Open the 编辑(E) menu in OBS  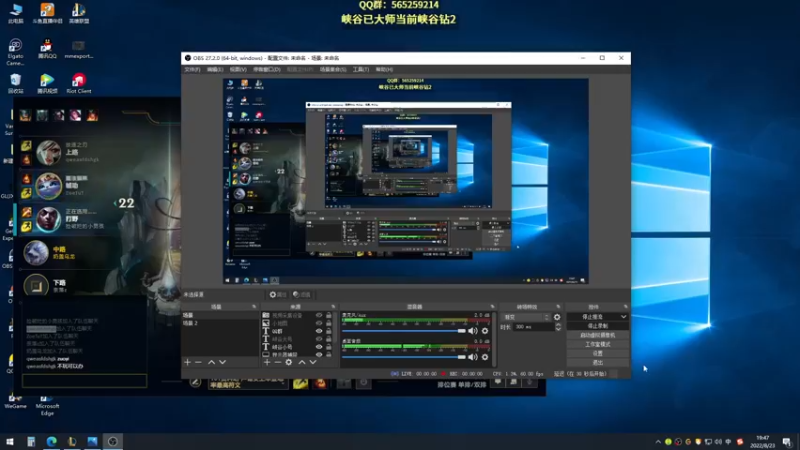tap(215, 69)
